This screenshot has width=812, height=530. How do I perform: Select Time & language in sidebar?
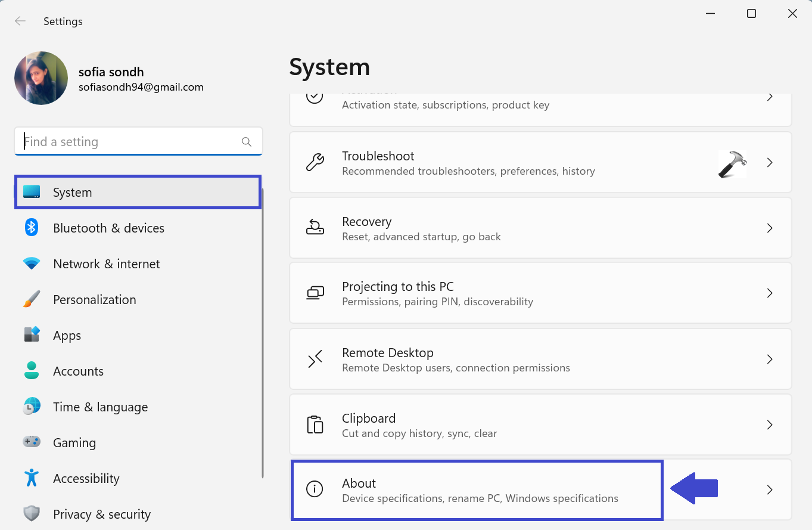[x=100, y=407]
